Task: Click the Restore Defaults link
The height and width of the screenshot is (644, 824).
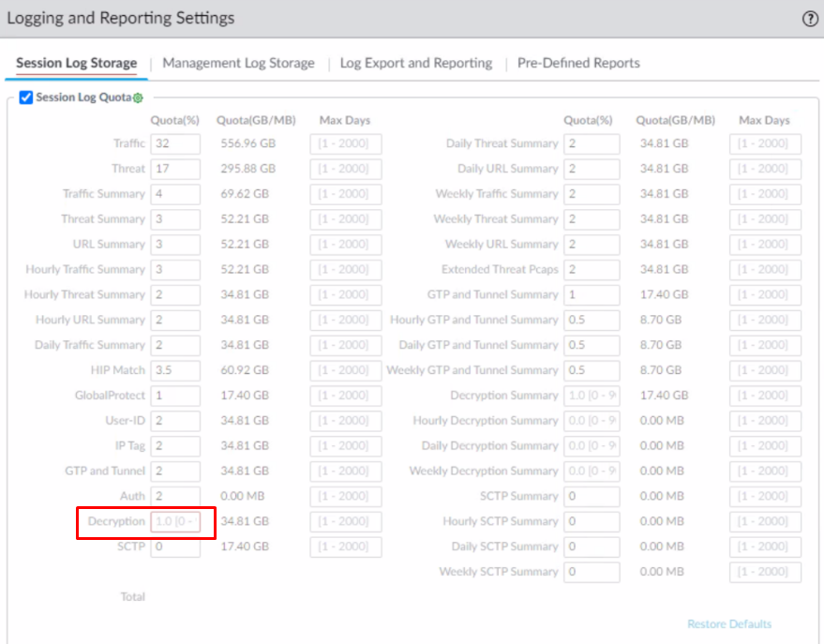Action: click(x=729, y=624)
